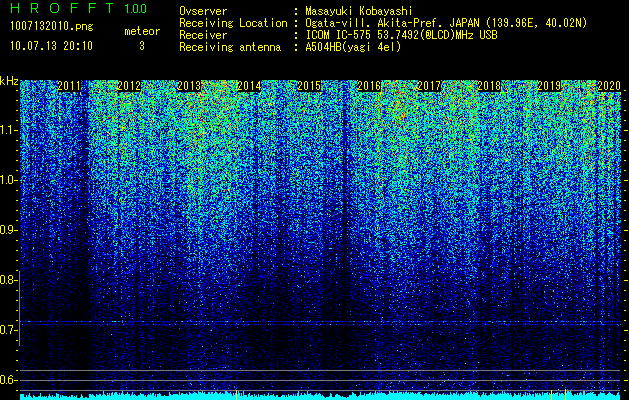
Task: Click the meteor count value 3
Action: click(142, 46)
